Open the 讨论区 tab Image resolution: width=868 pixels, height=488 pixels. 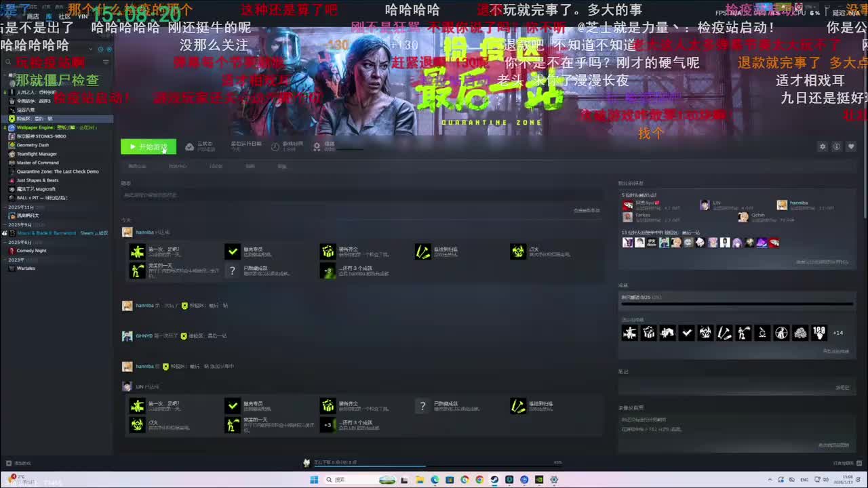tap(216, 166)
